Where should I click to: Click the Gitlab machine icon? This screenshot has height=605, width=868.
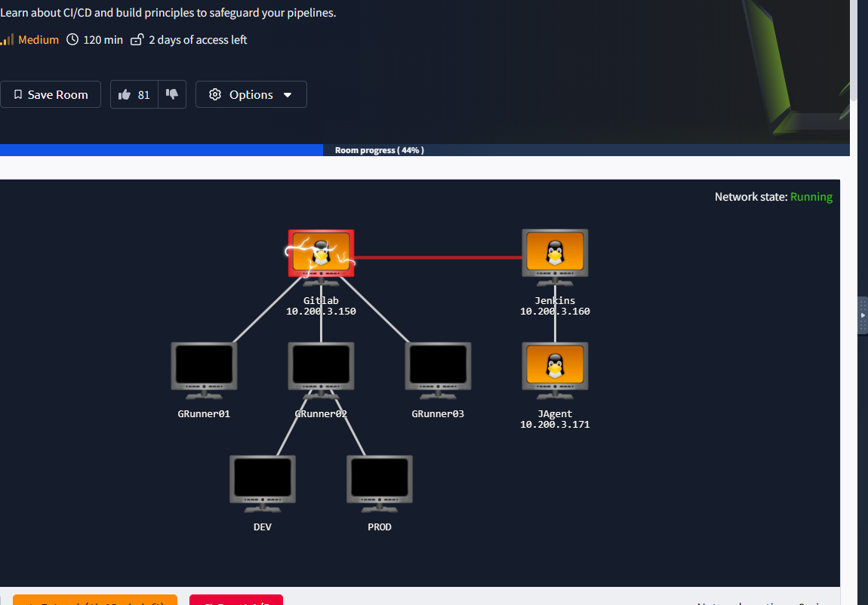pyautogui.click(x=321, y=257)
